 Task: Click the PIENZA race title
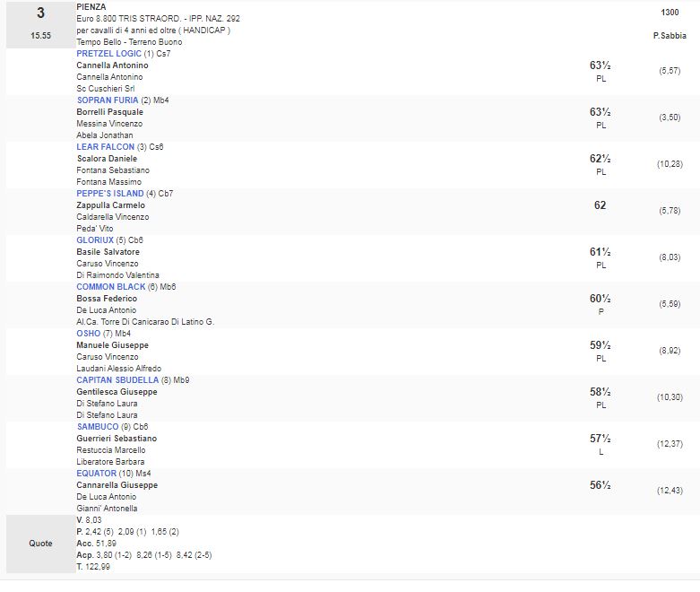(x=91, y=7)
